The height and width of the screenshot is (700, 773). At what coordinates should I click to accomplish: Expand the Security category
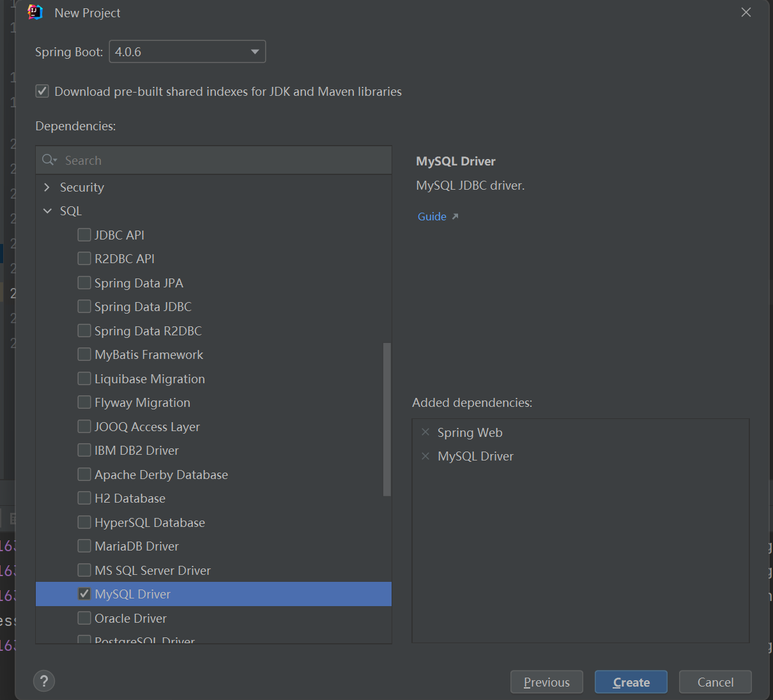47,187
